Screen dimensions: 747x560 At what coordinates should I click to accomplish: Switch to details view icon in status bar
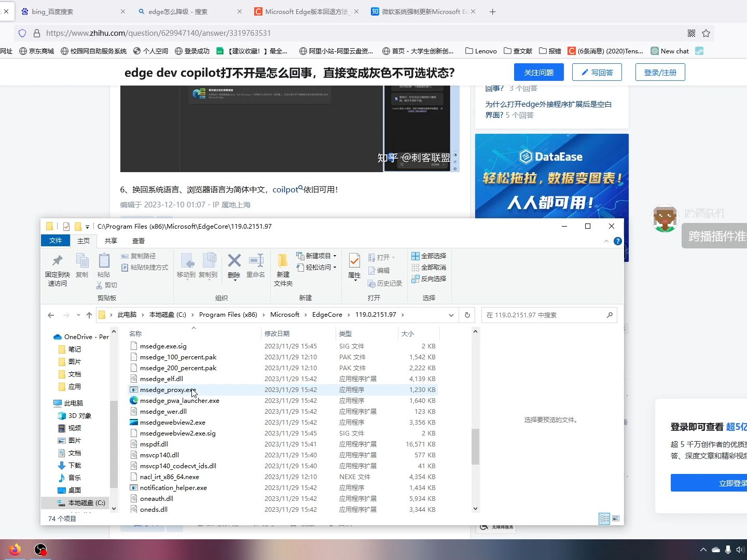[x=604, y=519]
